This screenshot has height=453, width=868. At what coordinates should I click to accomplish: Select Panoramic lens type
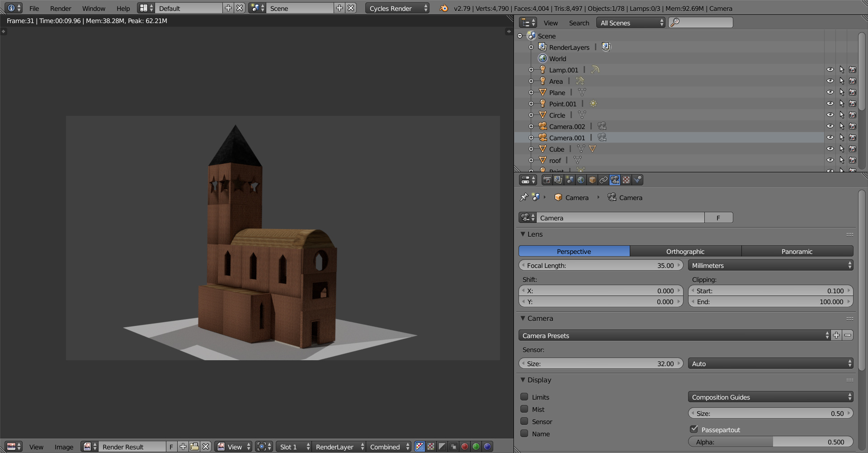[x=797, y=251]
